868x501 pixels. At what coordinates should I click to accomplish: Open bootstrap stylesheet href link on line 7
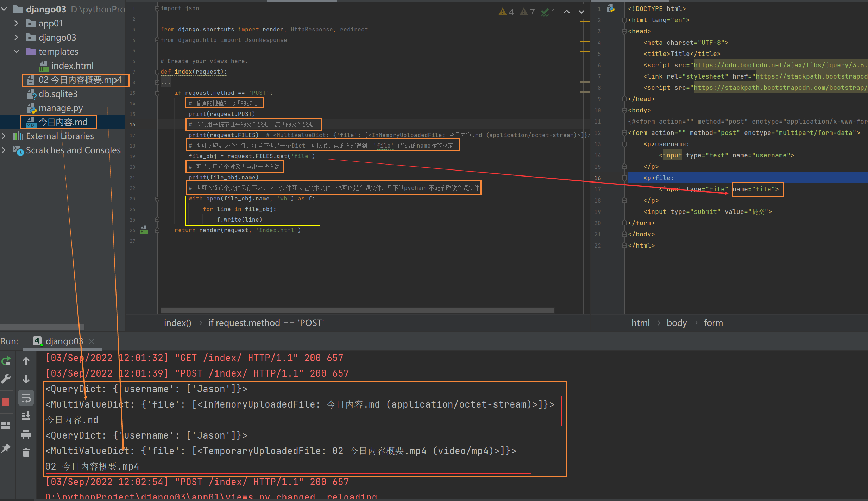click(811, 76)
